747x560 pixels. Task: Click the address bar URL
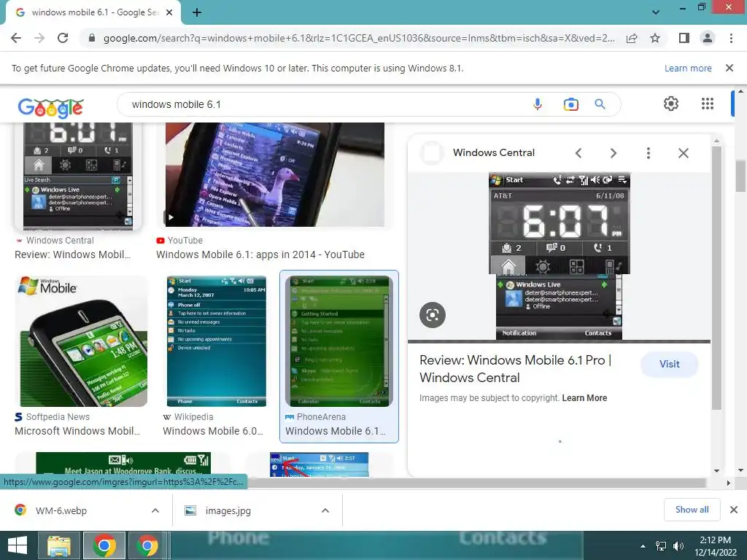point(358,38)
